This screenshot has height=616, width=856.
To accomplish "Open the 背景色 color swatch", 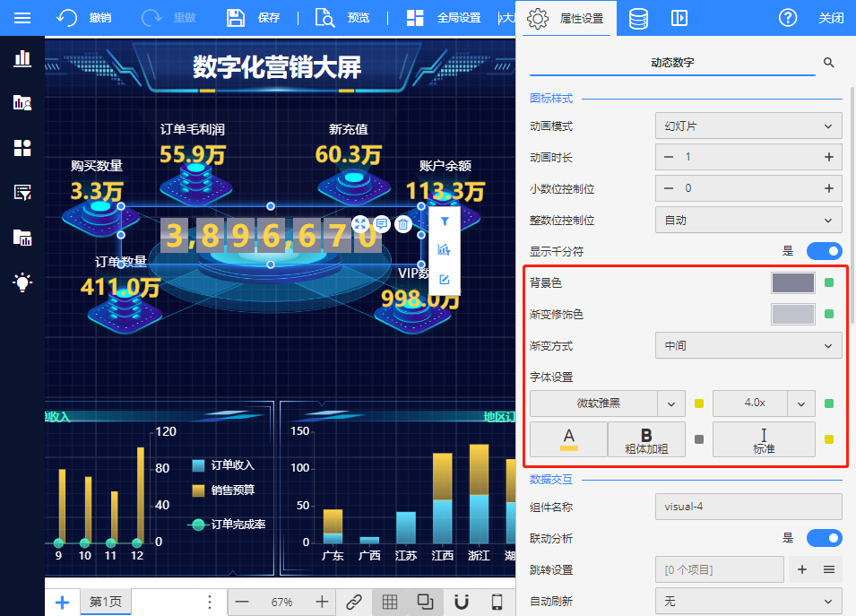I will pos(793,283).
